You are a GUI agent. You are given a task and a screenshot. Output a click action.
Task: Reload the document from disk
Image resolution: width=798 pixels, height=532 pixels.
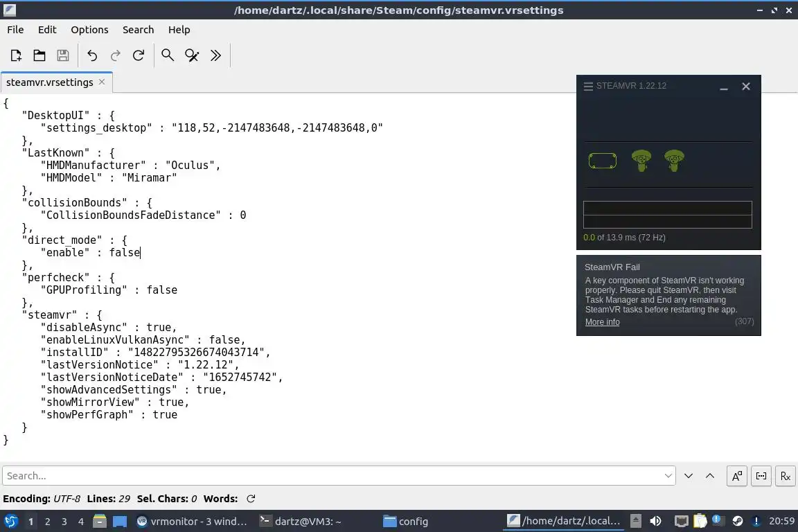point(139,55)
